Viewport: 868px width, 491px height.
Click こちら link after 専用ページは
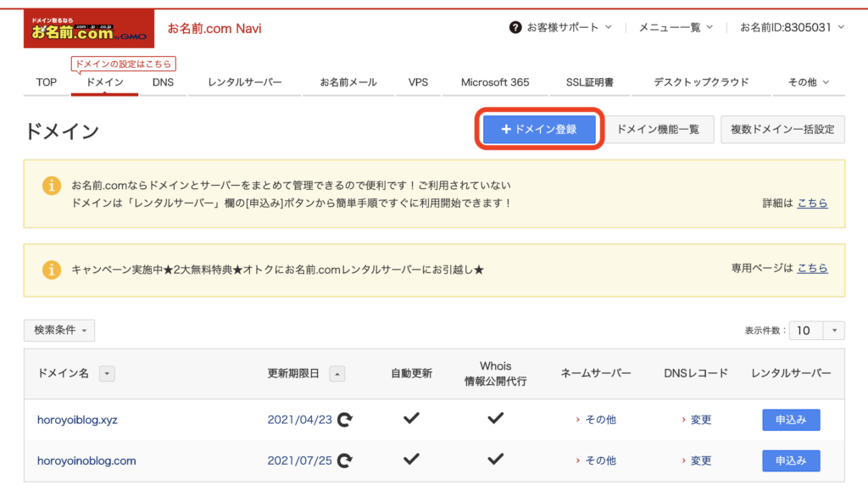tap(812, 268)
